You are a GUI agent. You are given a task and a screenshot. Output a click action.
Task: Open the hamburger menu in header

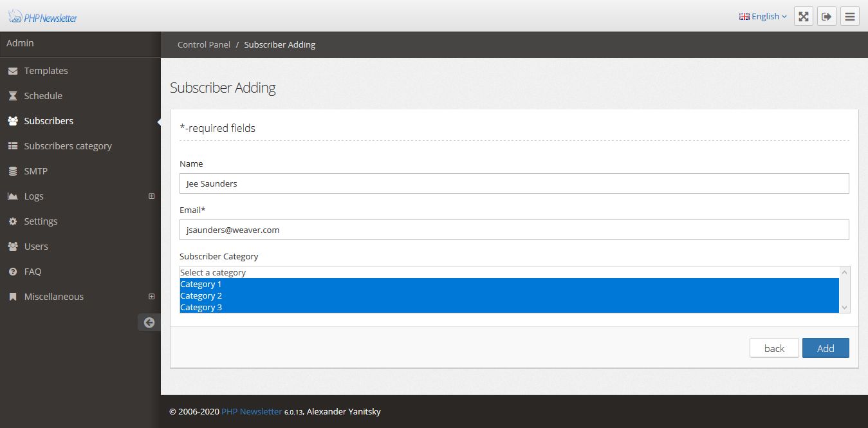(x=850, y=17)
